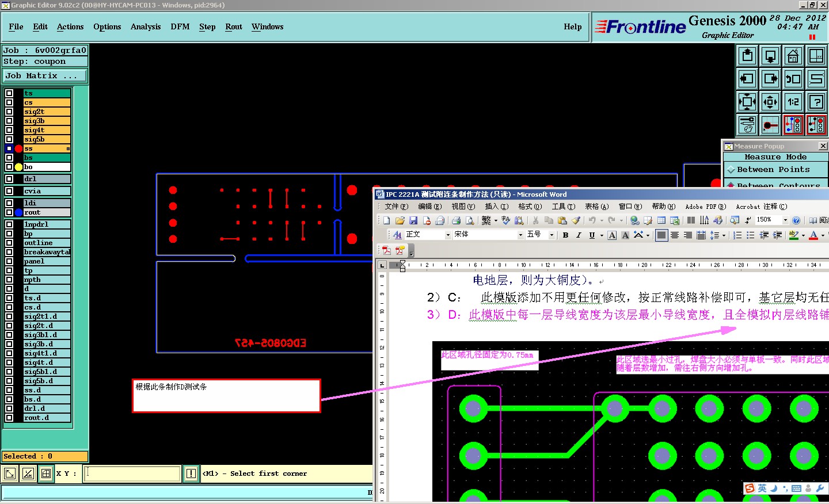Open the Actions menu
Viewport: 829px width, 504px height.
click(70, 26)
